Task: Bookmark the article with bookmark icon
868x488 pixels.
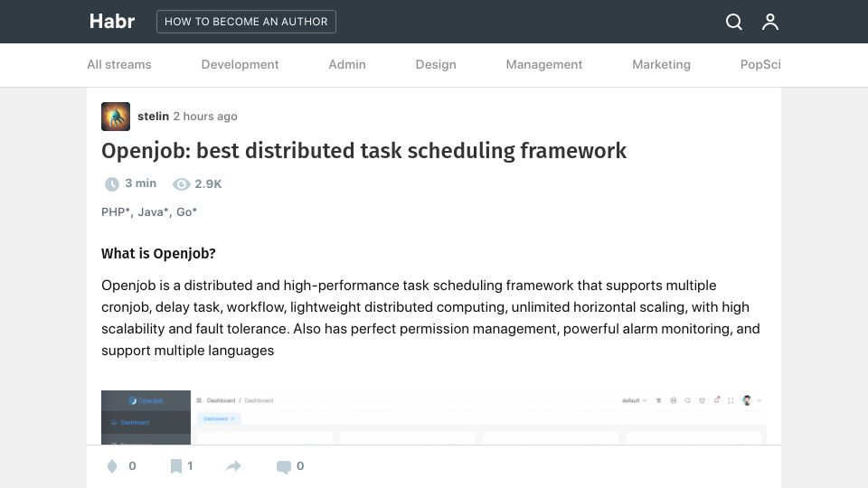Action: (x=176, y=466)
